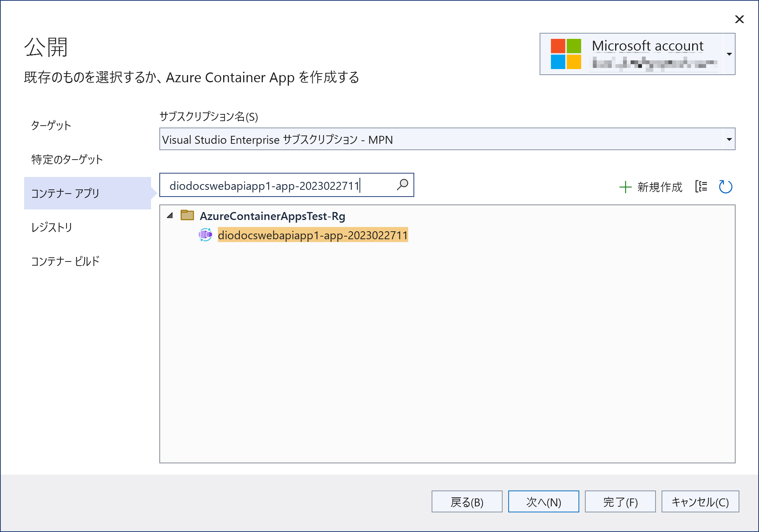Open the Visual Studio Enterprise subscription combo box

point(447,139)
